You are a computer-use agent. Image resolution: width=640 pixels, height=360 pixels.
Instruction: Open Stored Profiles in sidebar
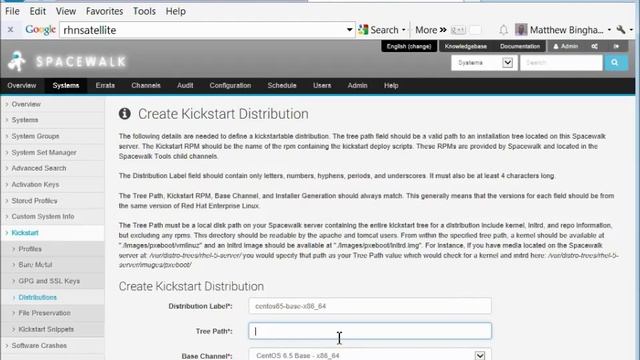click(x=34, y=200)
